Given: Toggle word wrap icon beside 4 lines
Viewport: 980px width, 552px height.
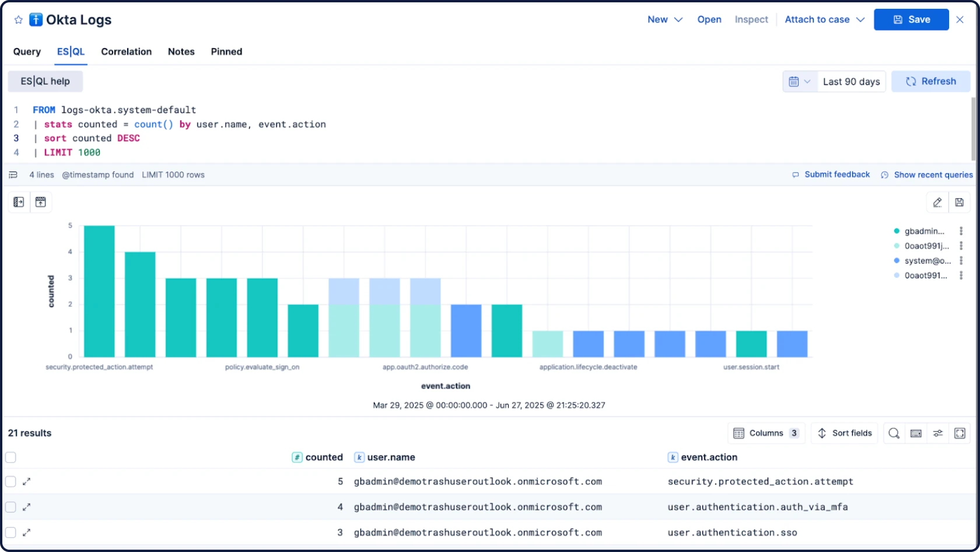Looking at the screenshot, I should (13, 174).
